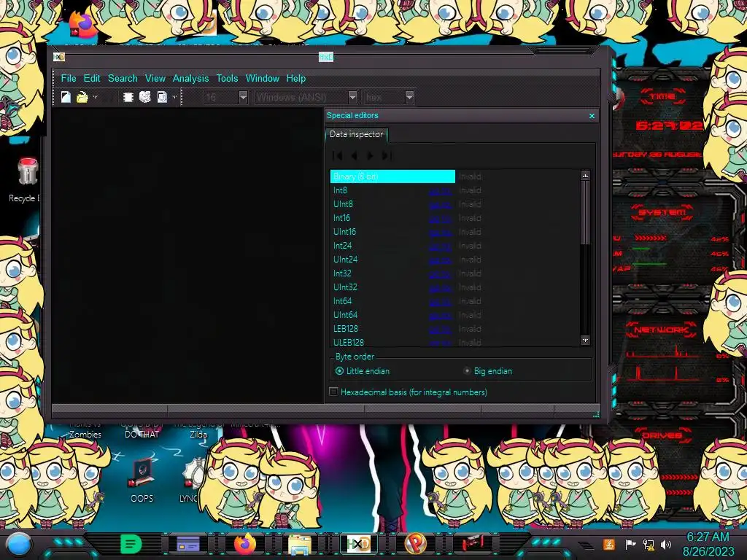
Task: Click the volume speaker tray icon
Action: point(665,544)
